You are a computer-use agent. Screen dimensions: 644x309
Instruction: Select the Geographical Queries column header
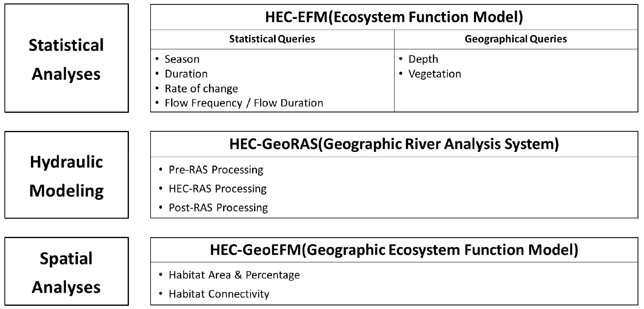[516, 39]
